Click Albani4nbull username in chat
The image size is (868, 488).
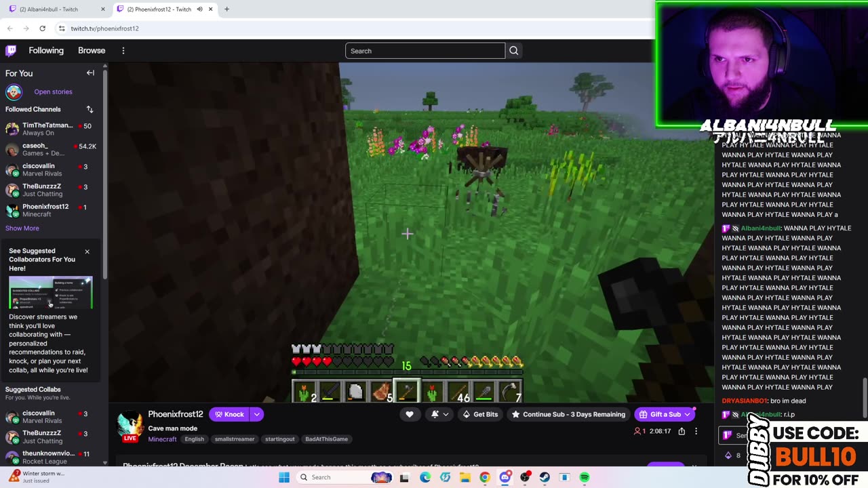pos(760,228)
